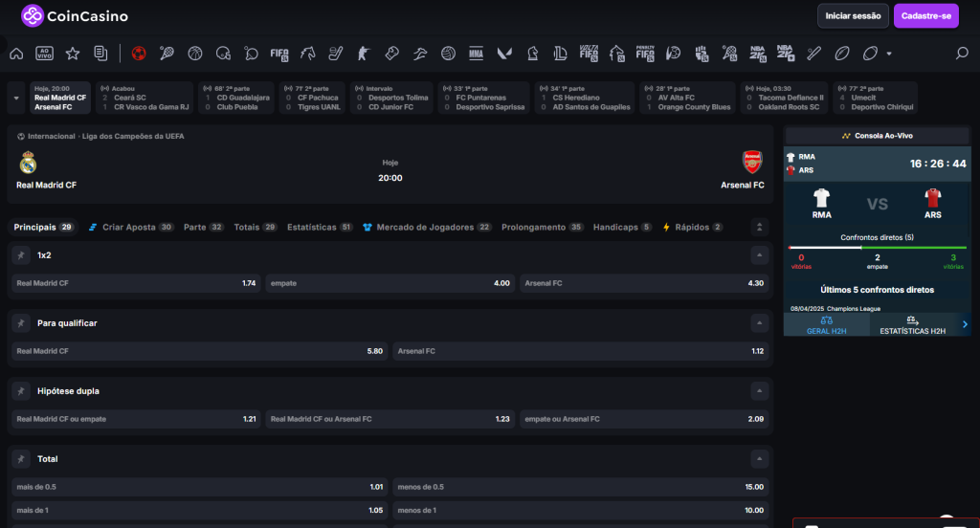
Task: Switch to the Estatísticas tab
Action: click(320, 227)
